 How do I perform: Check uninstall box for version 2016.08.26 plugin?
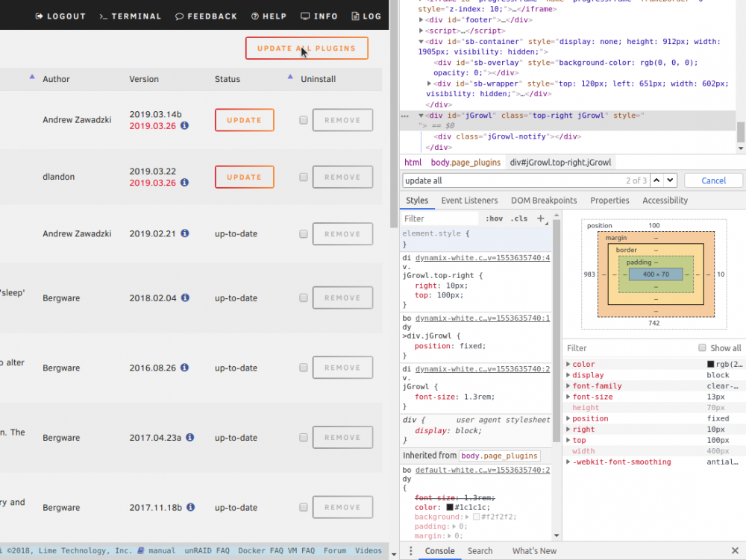[x=304, y=368]
